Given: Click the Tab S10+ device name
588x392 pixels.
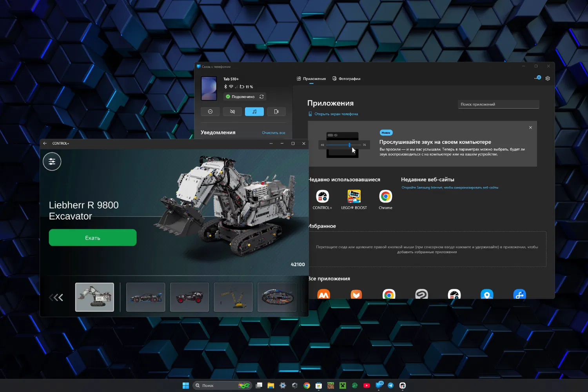Looking at the screenshot, I should 231,79.
